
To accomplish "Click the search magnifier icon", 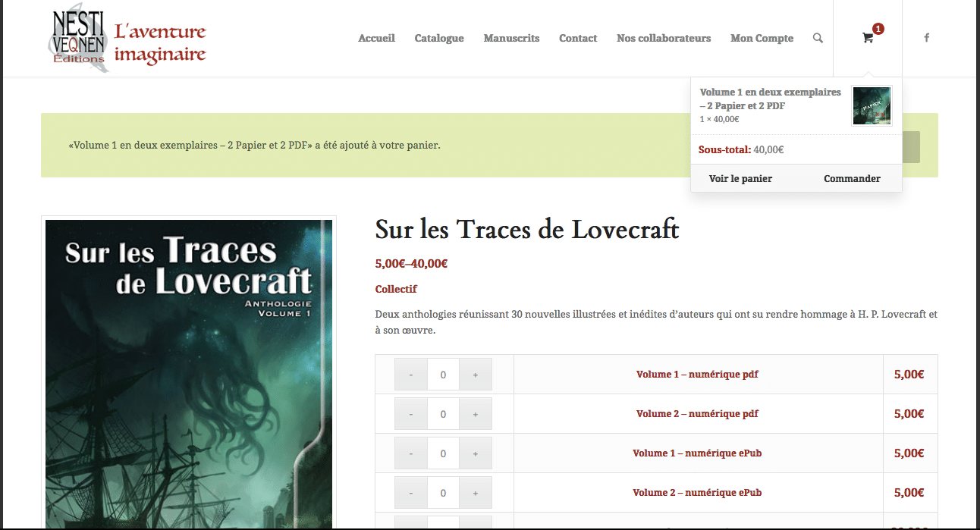I will coord(818,38).
